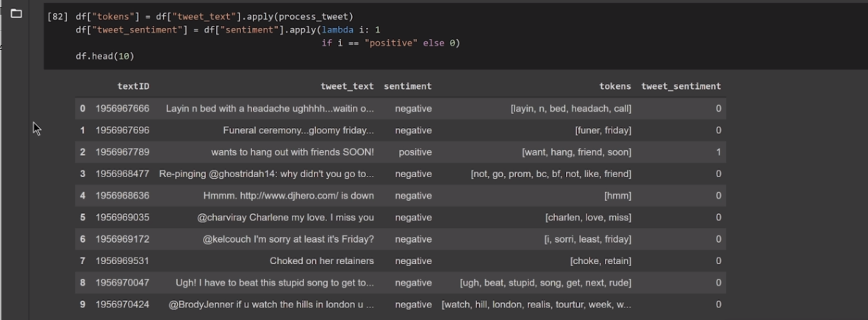Click the tweet_text column header

click(347, 86)
